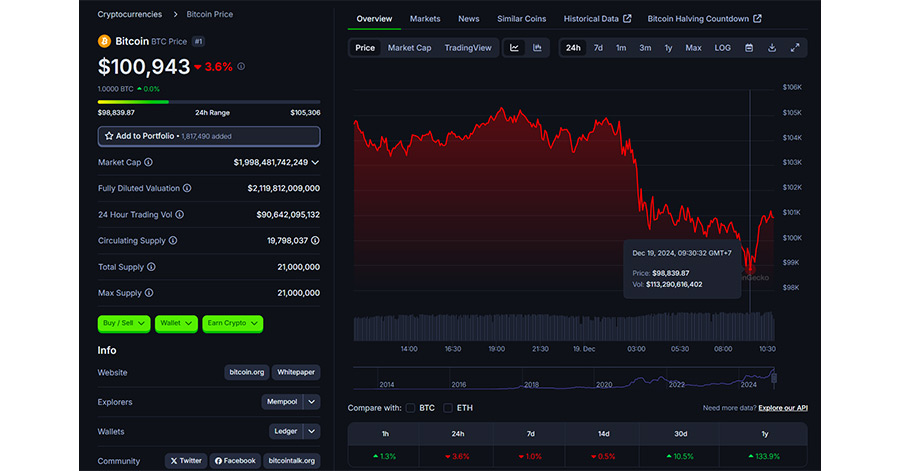Open the Whitepaper link
This screenshot has width=900, height=471.
296,372
